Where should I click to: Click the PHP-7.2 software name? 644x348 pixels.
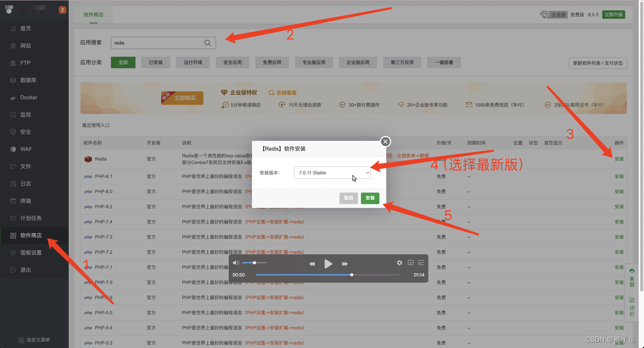pos(103,252)
